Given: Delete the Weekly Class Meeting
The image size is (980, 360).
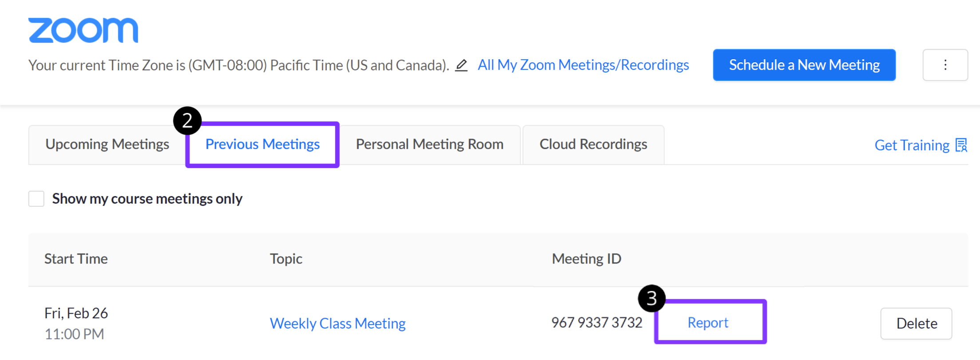Looking at the screenshot, I should pyautogui.click(x=916, y=324).
